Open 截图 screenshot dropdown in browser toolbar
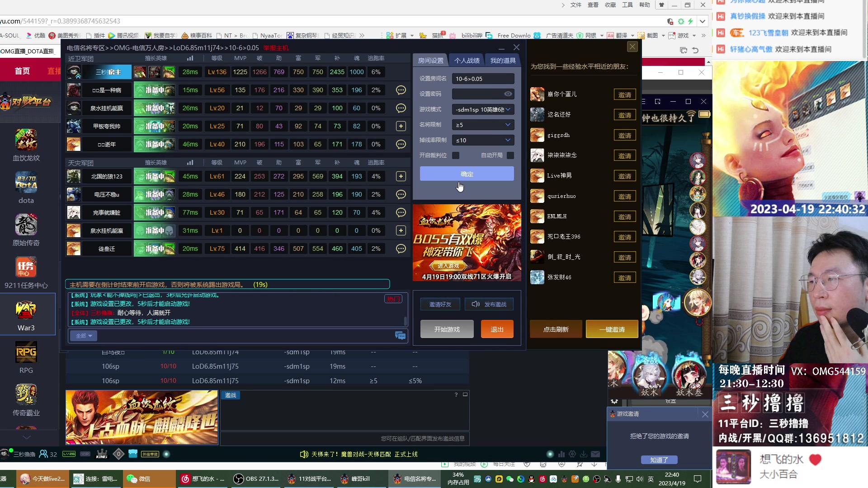The width and height of the screenshot is (868, 488). click(x=651, y=35)
